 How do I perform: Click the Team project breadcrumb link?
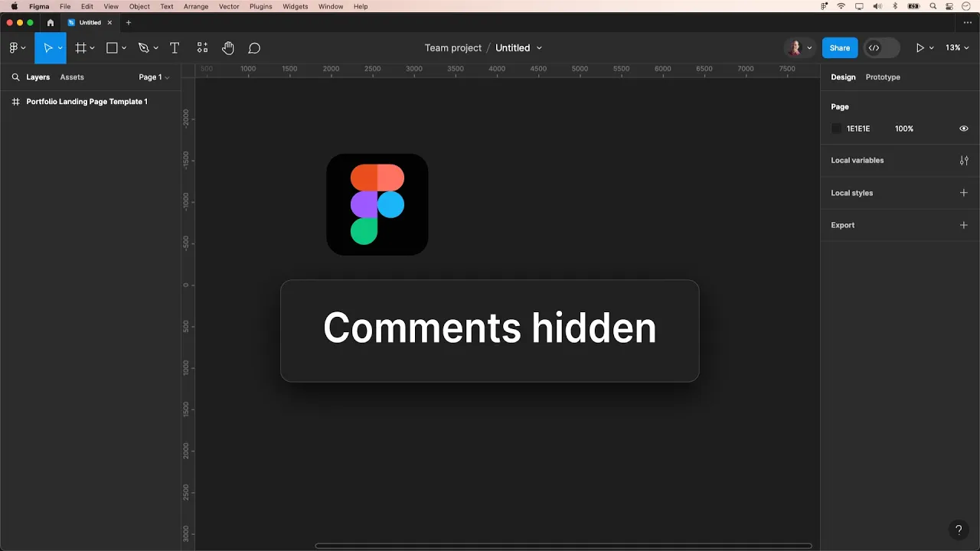[x=453, y=47]
